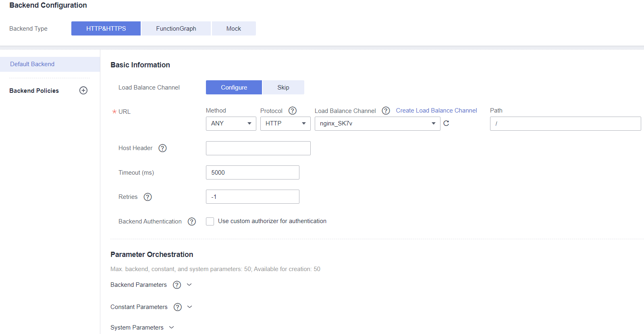644x334 pixels.
Task: Click the Protocol help icon
Action: tap(293, 111)
